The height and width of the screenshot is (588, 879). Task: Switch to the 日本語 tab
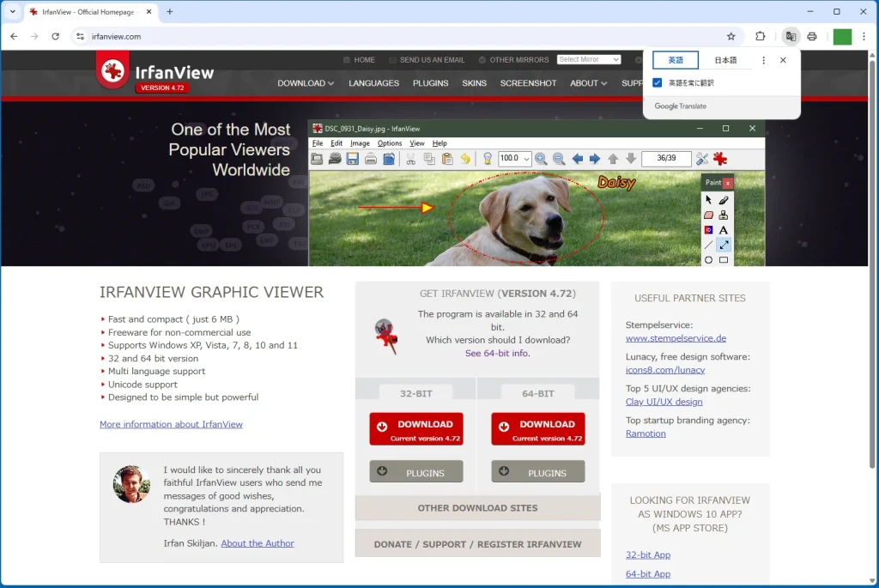click(725, 60)
